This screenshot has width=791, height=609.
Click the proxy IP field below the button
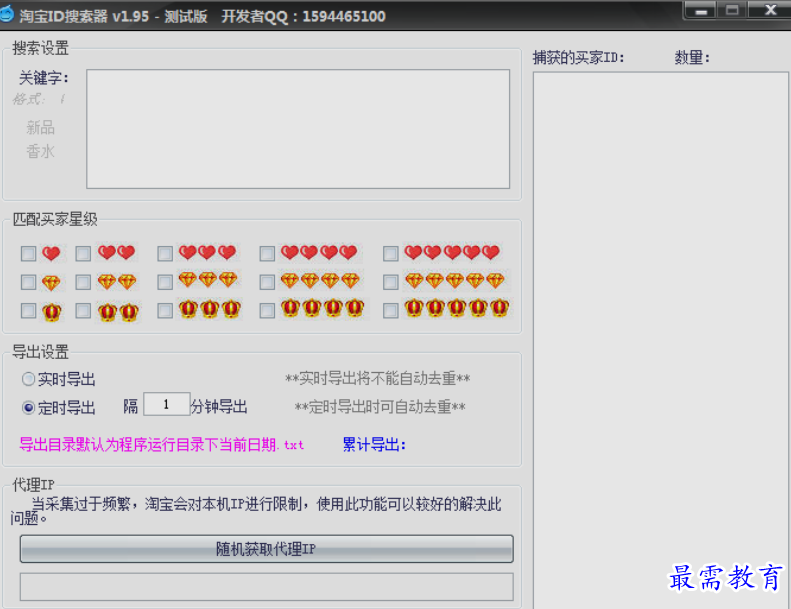coord(266,587)
